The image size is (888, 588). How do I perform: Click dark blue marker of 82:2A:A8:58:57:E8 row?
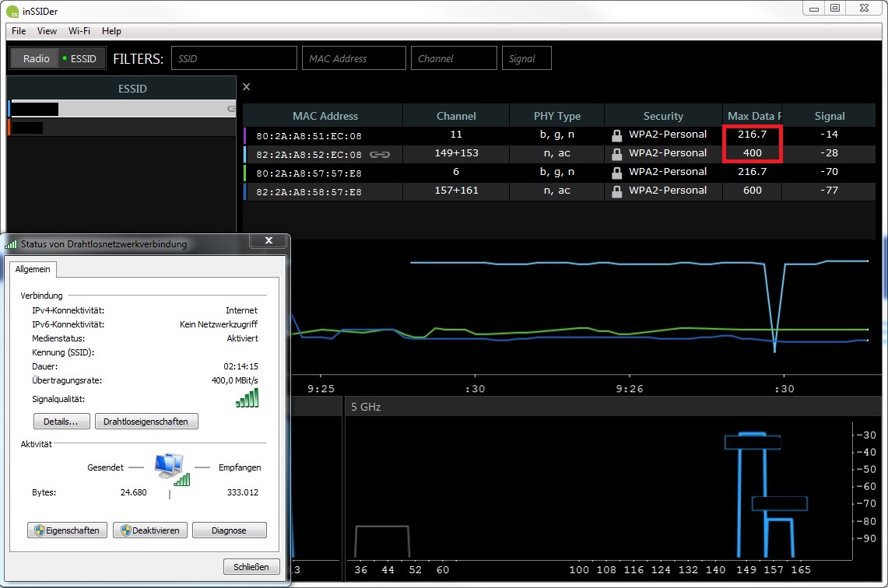244,191
